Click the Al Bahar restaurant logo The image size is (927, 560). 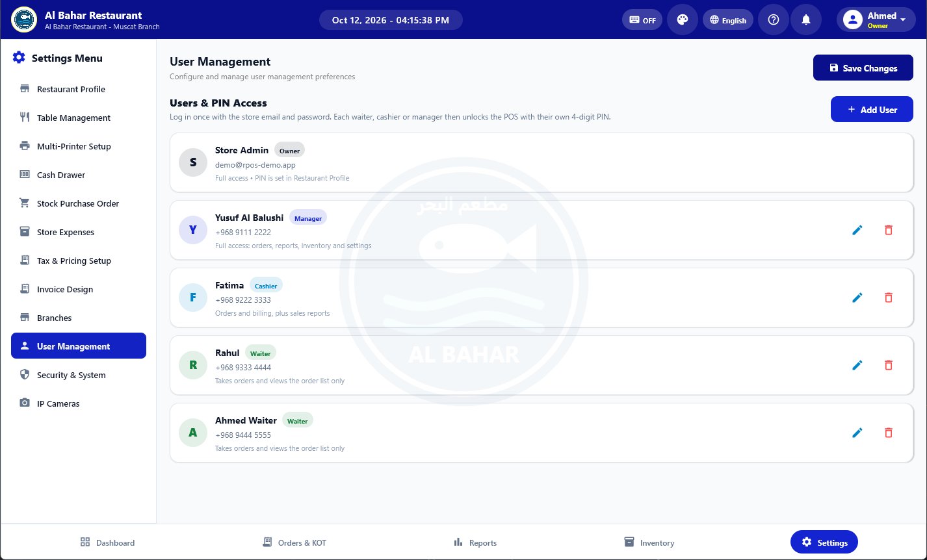24,19
